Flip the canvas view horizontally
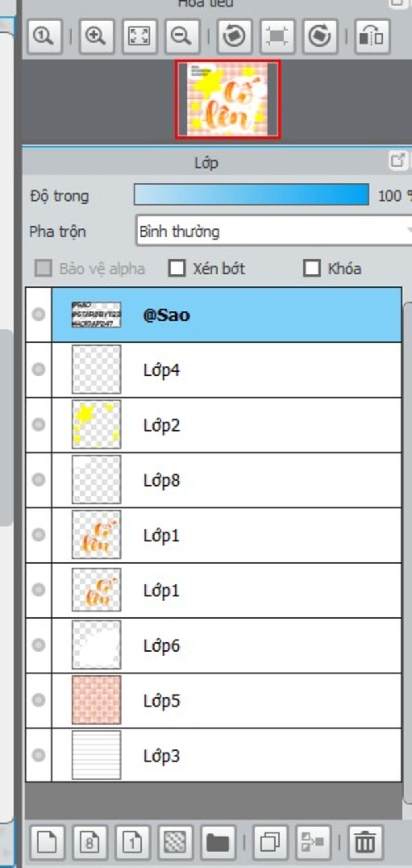Screen dimensions: 412x868 372,37
